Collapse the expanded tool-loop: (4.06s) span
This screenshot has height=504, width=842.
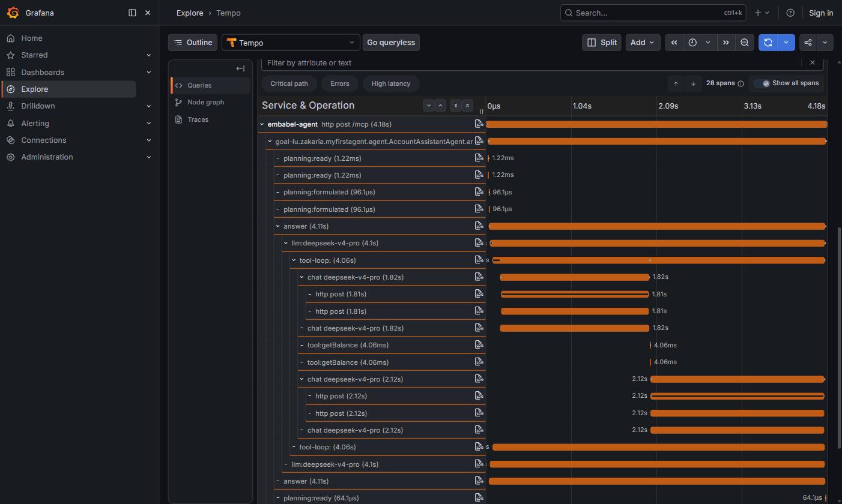[x=294, y=260]
